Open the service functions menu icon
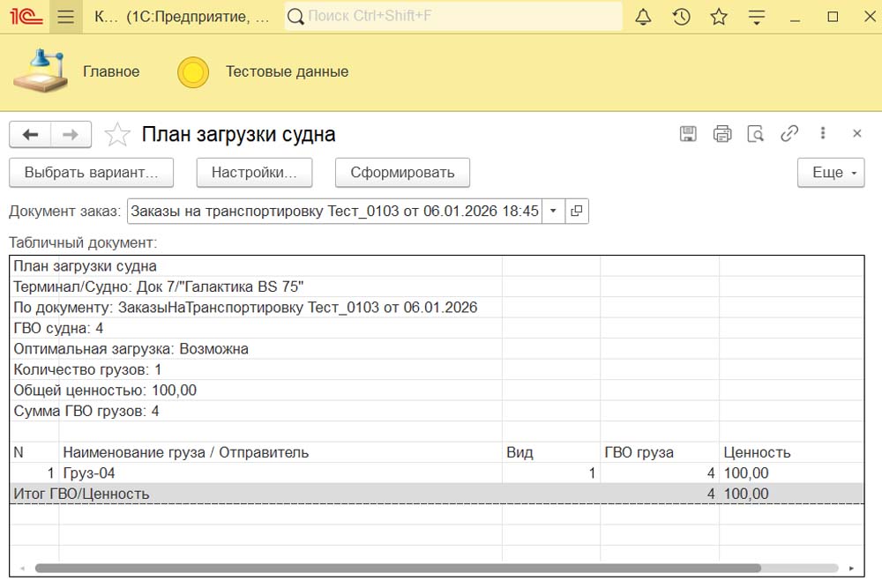882x588 pixels. click(x=756, y=17)
